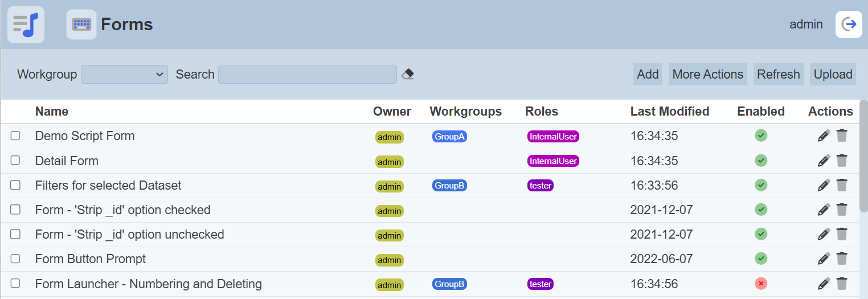The height and width of the screenshot is (299, 868).
Task: Select the Demo Script Form checkbox
Action: 15,136
